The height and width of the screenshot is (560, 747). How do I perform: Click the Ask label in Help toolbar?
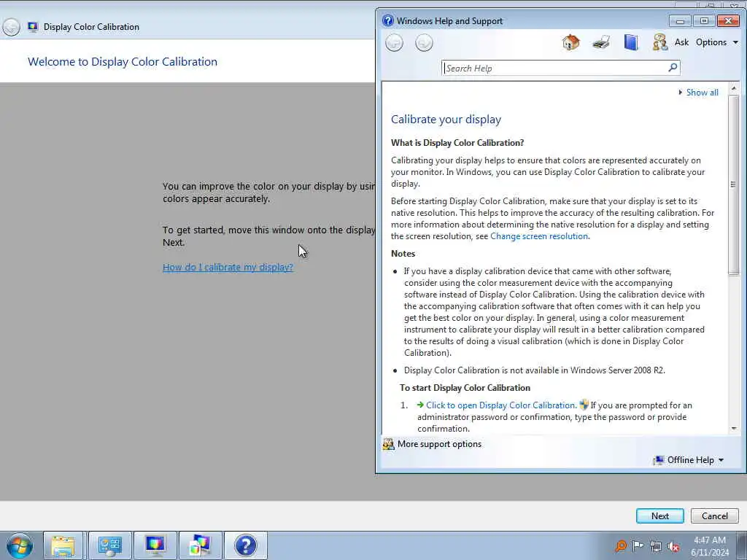click(x=681, y=42)
